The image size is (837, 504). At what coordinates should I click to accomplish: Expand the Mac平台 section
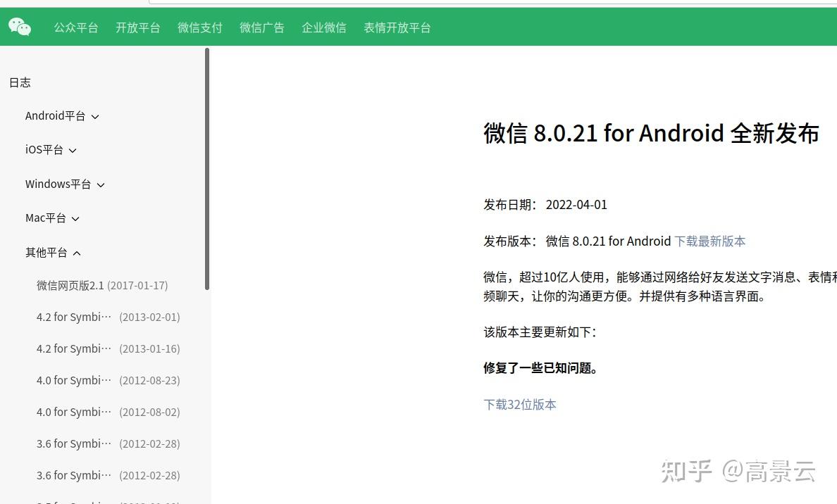(x=52, y=218)
